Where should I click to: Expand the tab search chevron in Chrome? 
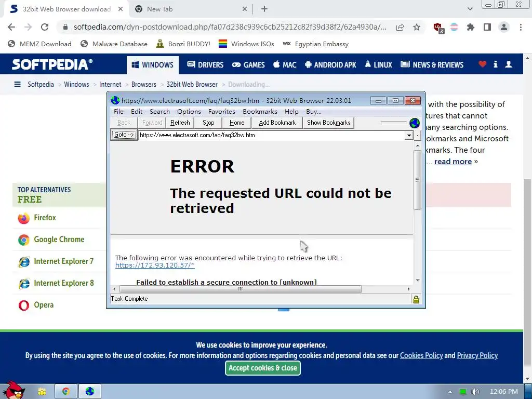click(470, 9)
